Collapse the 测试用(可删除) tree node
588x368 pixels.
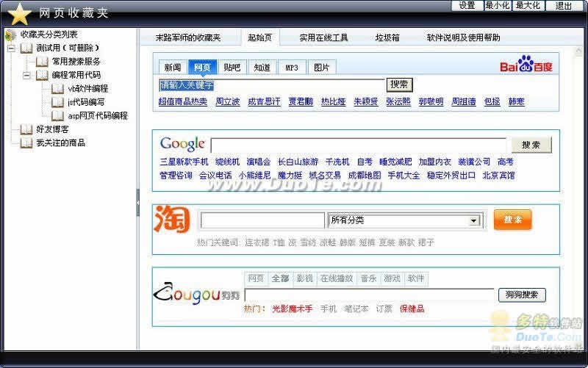[x=11, y=48]
